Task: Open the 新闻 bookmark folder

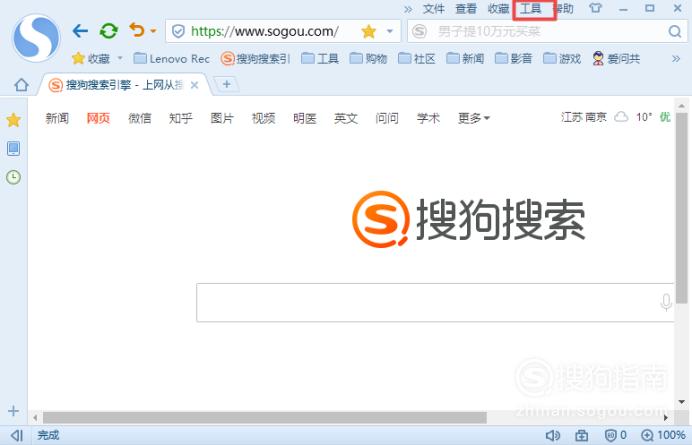Action: [466, 58]
